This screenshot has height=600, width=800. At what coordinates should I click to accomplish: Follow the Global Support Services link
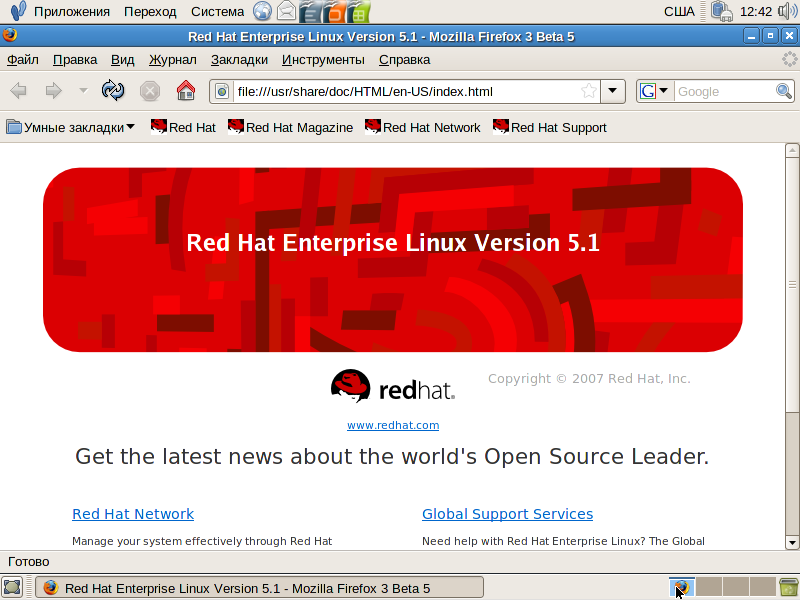(507, 514)
